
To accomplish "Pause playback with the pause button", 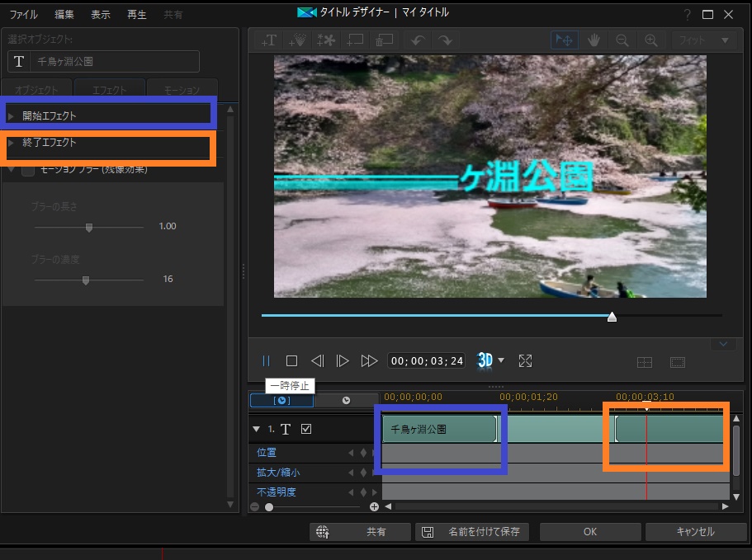I will [x=266, y=360].
